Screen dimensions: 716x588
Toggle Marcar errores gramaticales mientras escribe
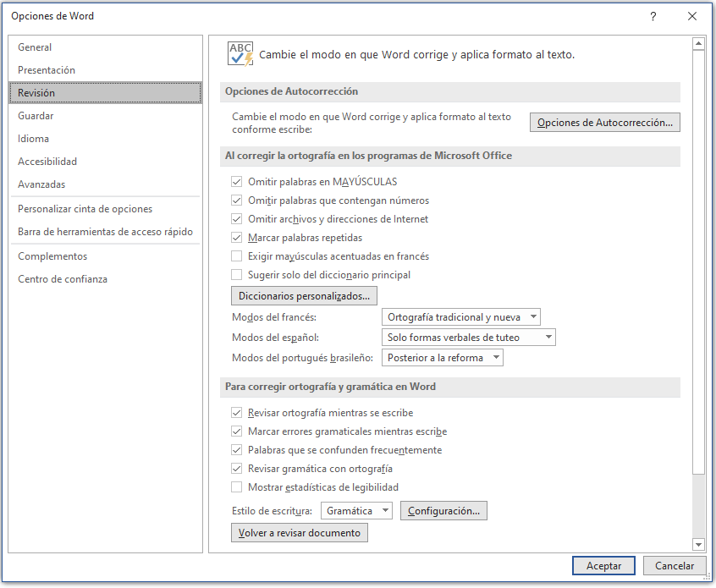(x=236, y=431)
